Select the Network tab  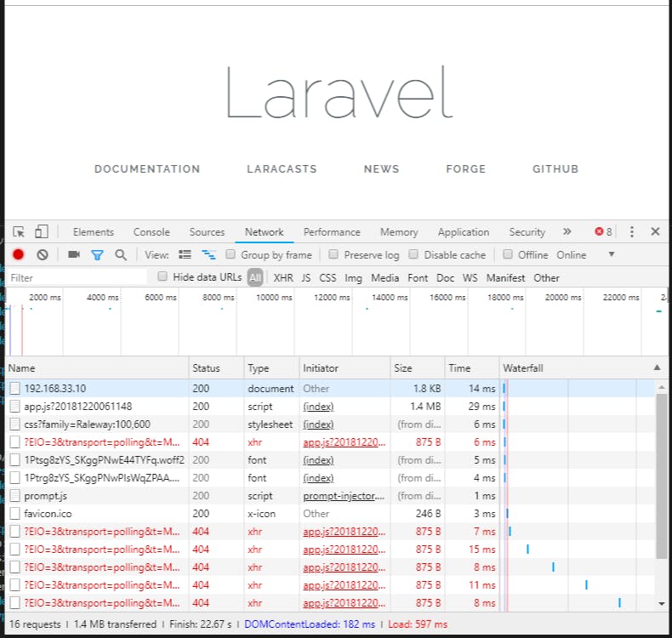pos(264,231)
